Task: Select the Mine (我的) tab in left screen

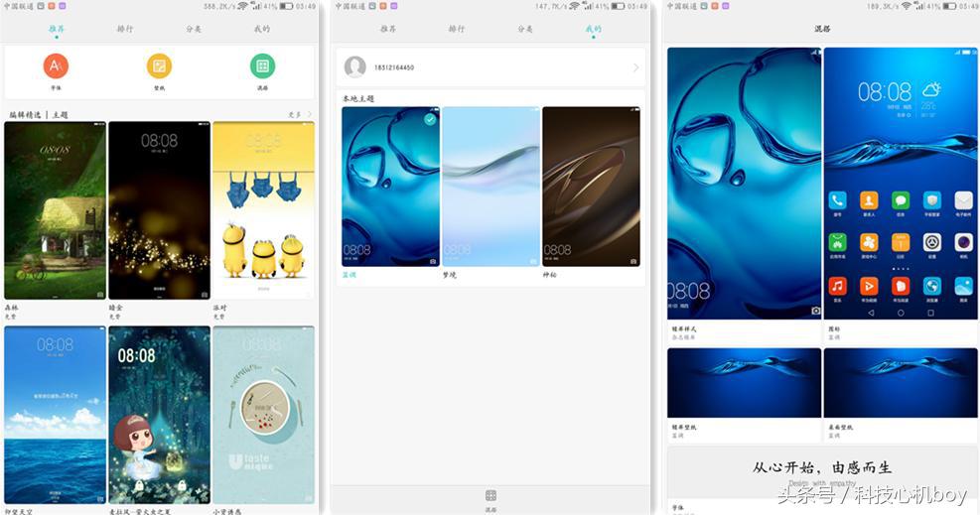Action: pyautogui.click(x=262, y=29)
